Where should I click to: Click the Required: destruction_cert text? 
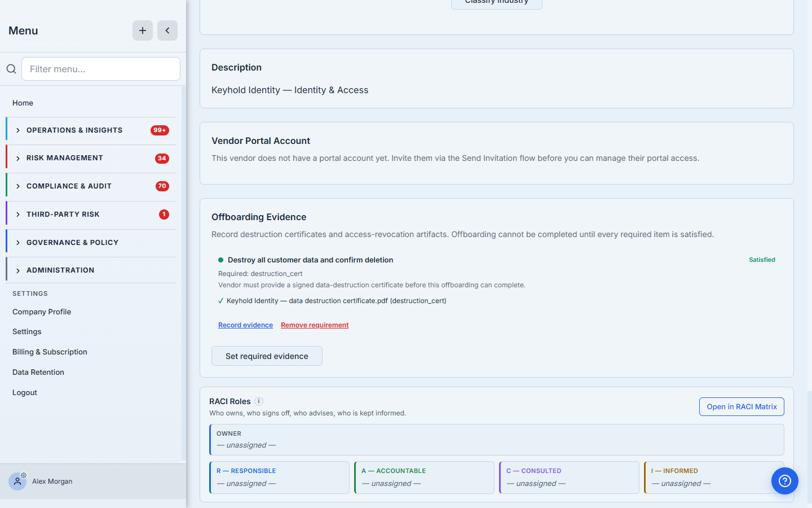pos(261,274)
